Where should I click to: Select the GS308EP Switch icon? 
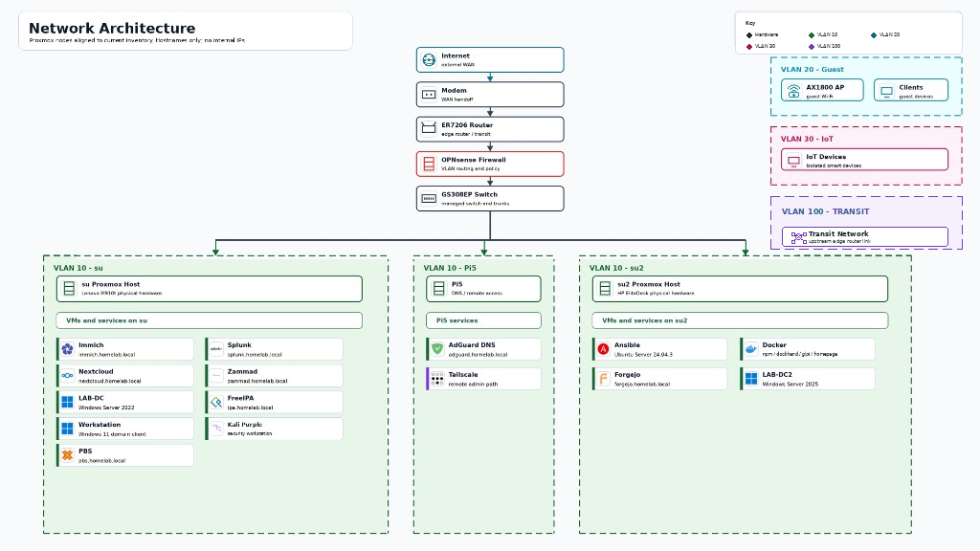429,199
